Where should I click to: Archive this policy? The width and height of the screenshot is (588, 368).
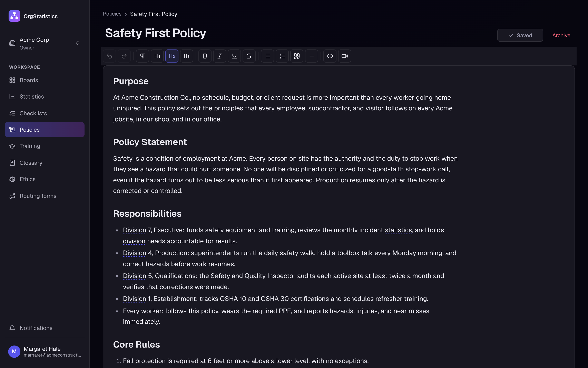click(561, 35)
